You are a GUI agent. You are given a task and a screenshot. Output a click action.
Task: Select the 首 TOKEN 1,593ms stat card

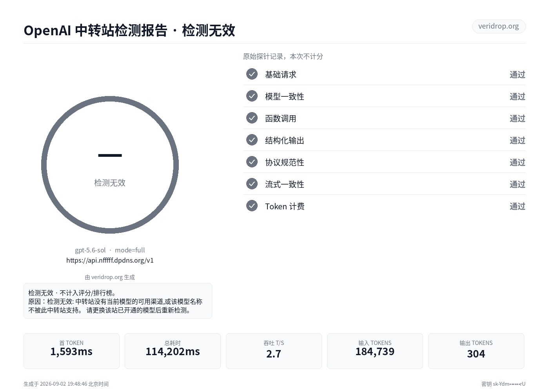(x=71, y=351)
